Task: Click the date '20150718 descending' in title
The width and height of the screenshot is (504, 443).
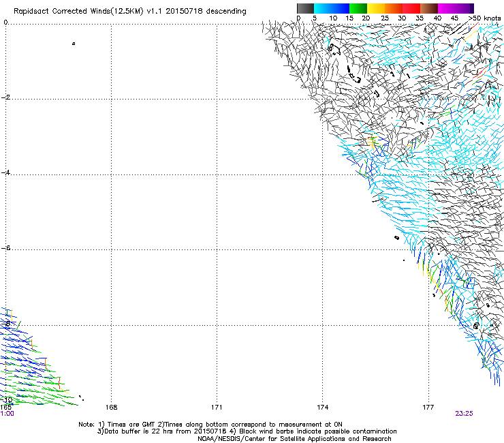Action: [206, 11]
